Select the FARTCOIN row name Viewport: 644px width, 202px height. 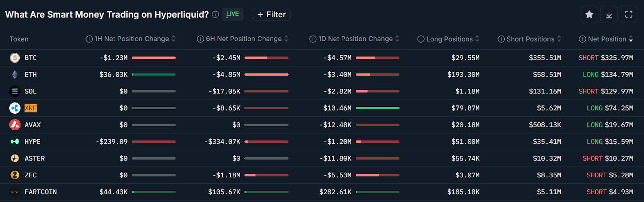click(41, 192)
